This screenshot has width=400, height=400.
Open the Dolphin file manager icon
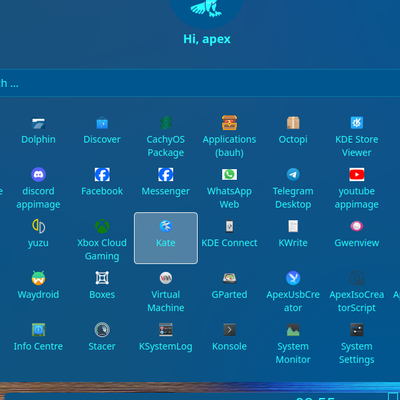(x=38, y=124)
